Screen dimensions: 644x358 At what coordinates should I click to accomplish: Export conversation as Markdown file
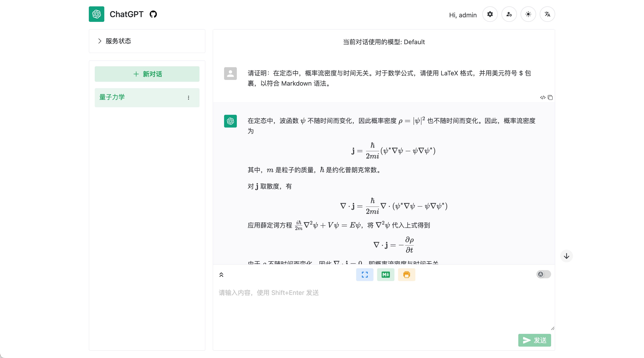pos(386,274)
